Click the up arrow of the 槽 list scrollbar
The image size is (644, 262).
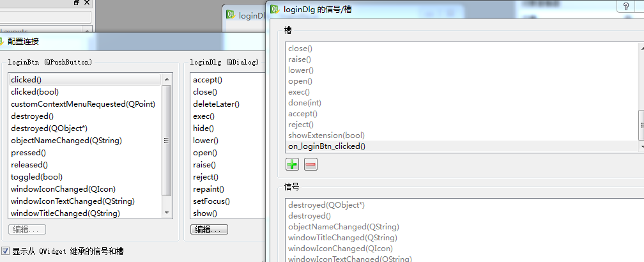(x=641, y=48)
